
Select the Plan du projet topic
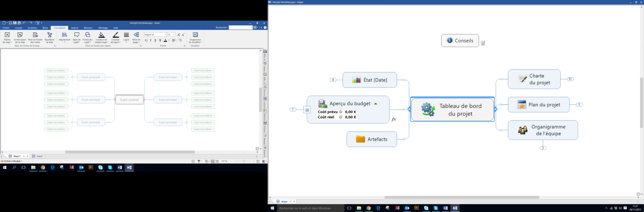pos(539,105)
